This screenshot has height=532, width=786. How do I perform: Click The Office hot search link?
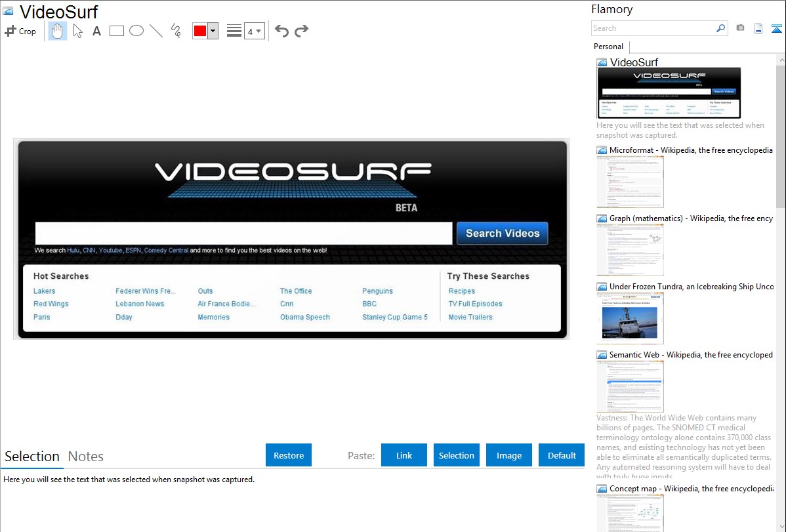click(296, 291)
